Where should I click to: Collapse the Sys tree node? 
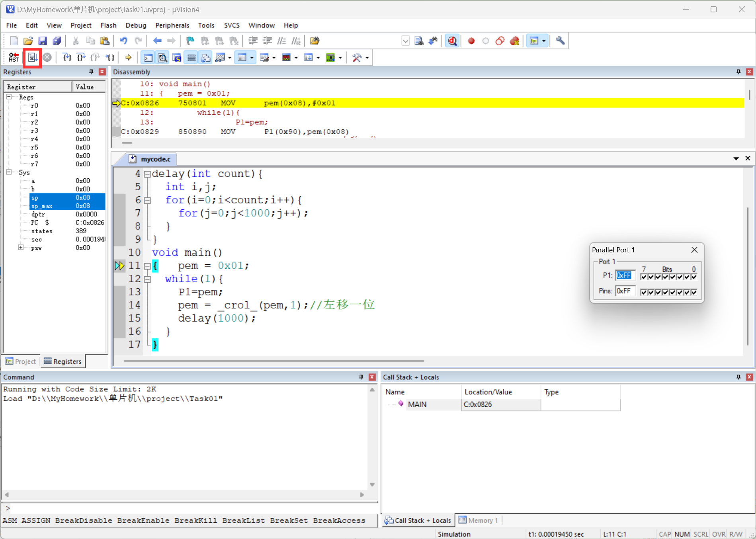[9, 172]
